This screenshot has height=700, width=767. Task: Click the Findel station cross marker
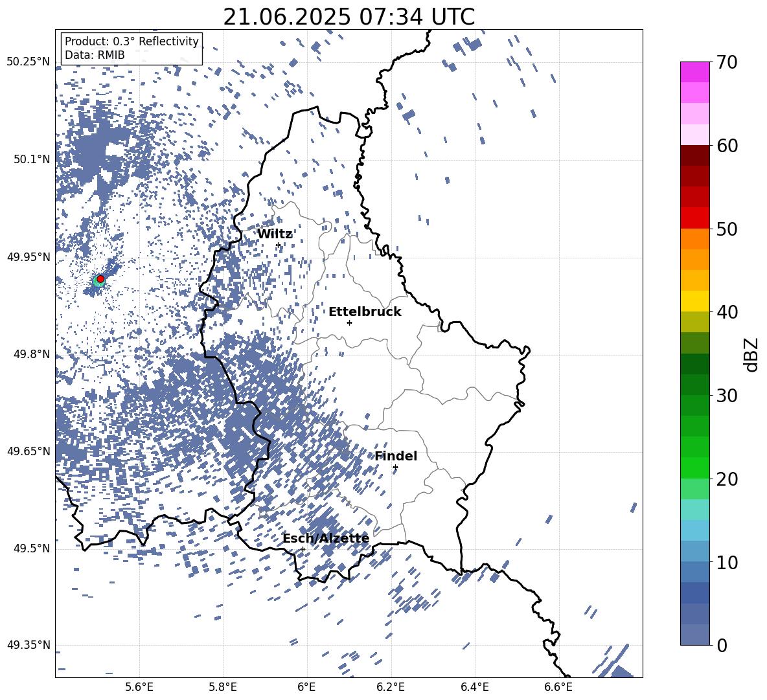tap(395, 468)
